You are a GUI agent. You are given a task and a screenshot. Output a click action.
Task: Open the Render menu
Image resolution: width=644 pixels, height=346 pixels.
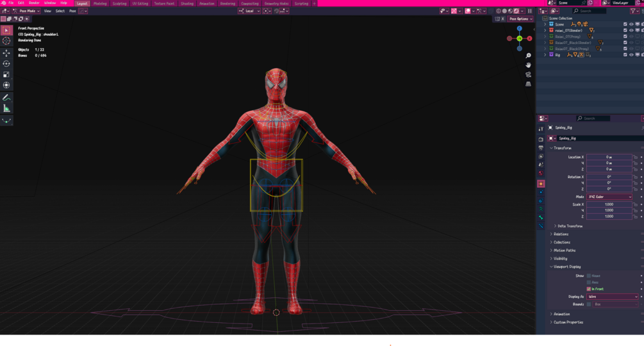pos(34,3)
